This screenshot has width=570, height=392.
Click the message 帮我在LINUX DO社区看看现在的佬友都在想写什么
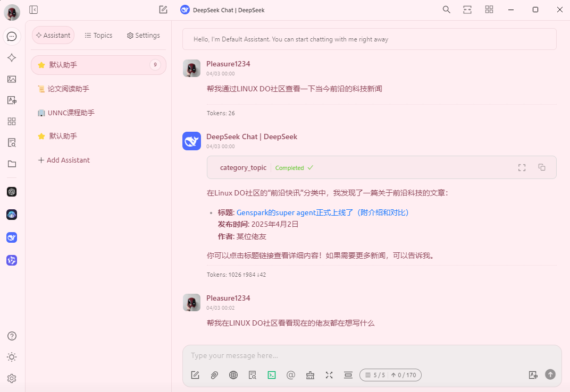290,323
